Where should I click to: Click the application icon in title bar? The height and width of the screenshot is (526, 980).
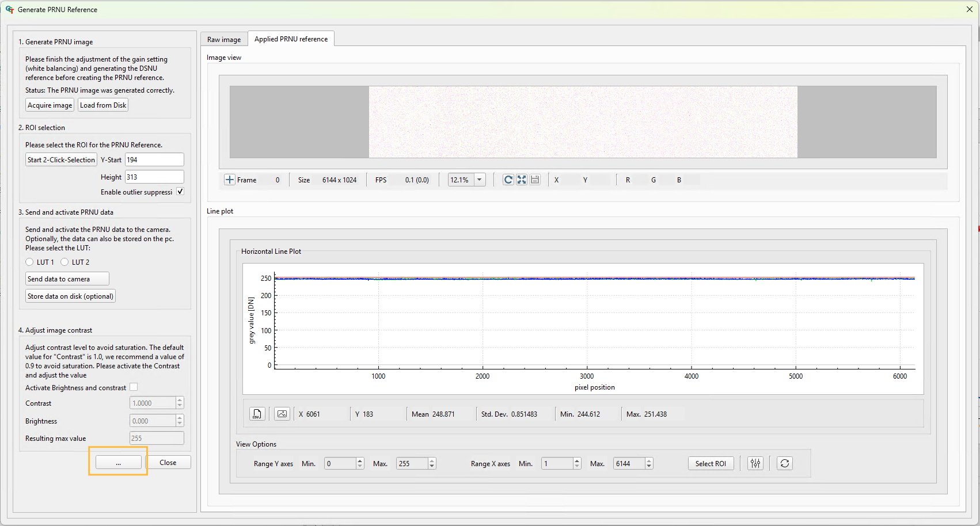[10, 9]
